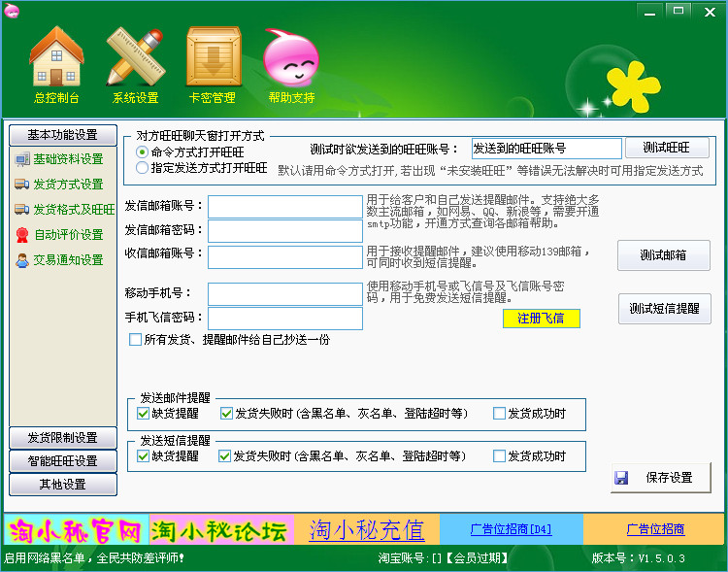
Task: Click the floppy disk icon on 保存设置
Action: [x=621, y=478]
